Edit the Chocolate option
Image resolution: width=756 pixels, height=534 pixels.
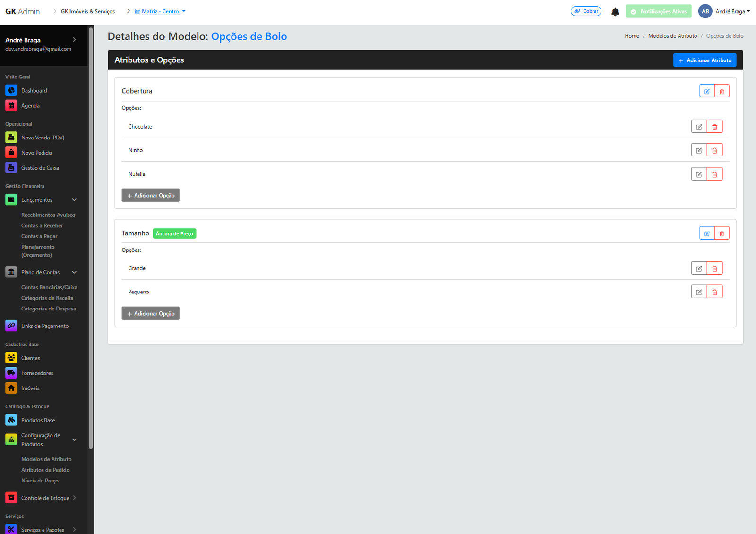(699, 127)
